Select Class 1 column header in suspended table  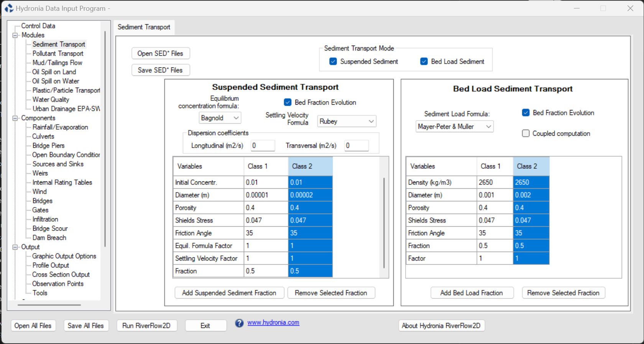(x=266, y=166)
